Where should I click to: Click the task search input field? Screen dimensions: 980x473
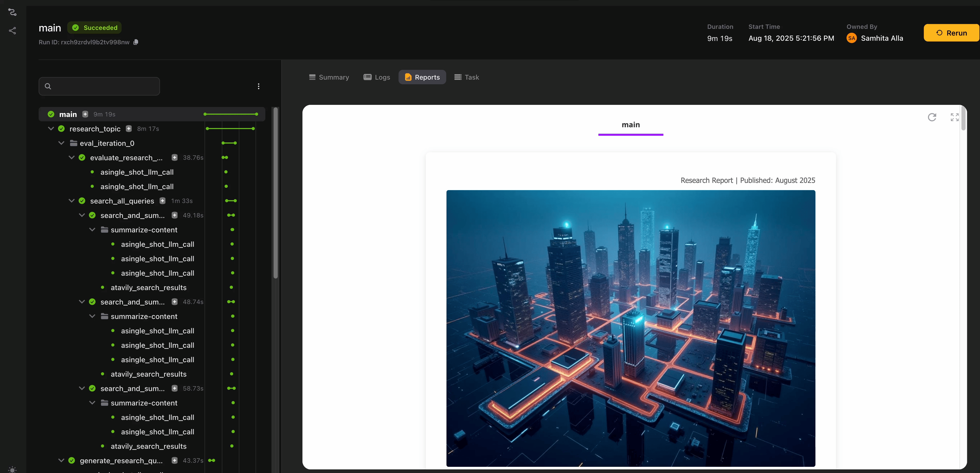[x=103, y=86]
